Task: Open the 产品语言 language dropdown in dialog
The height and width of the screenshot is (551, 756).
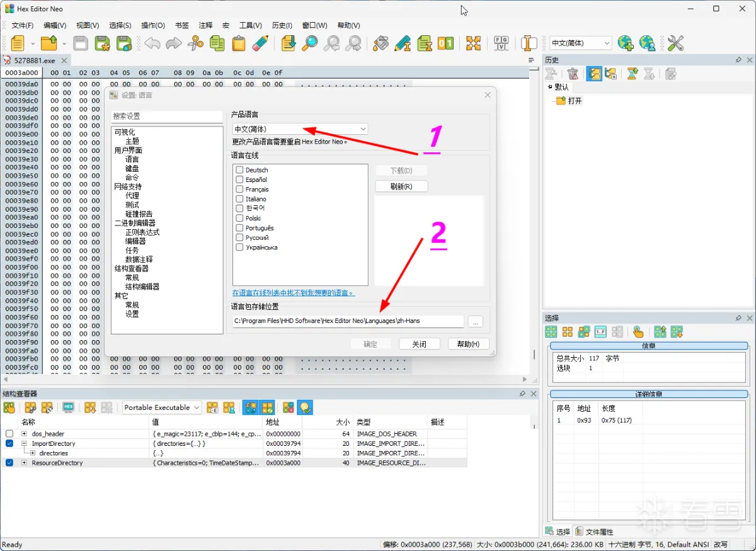Action: pos(300,129)
